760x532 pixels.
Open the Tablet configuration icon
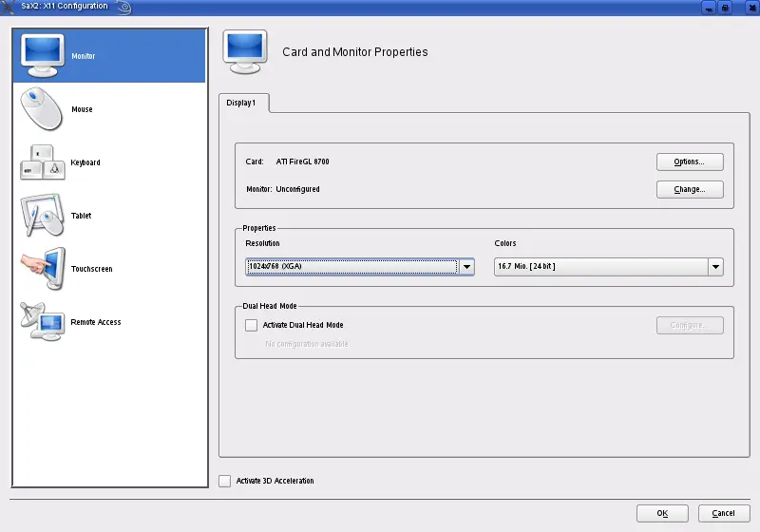[42, 216]
